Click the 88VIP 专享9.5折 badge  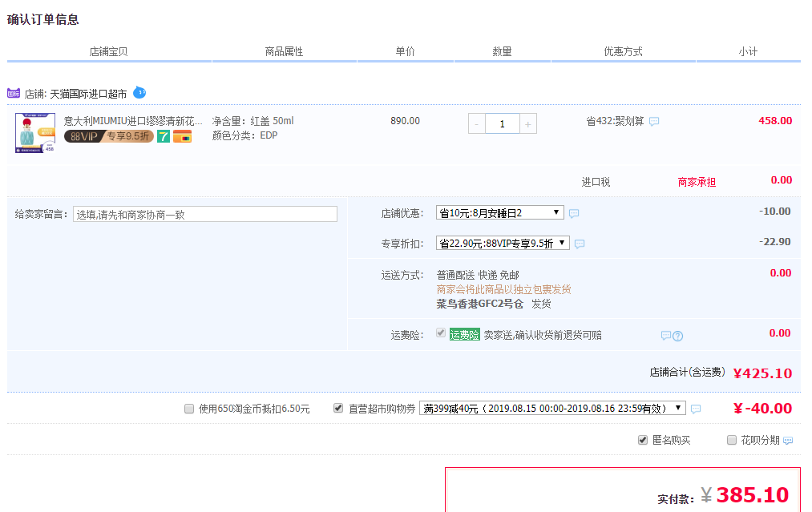[x=109, y=136]
